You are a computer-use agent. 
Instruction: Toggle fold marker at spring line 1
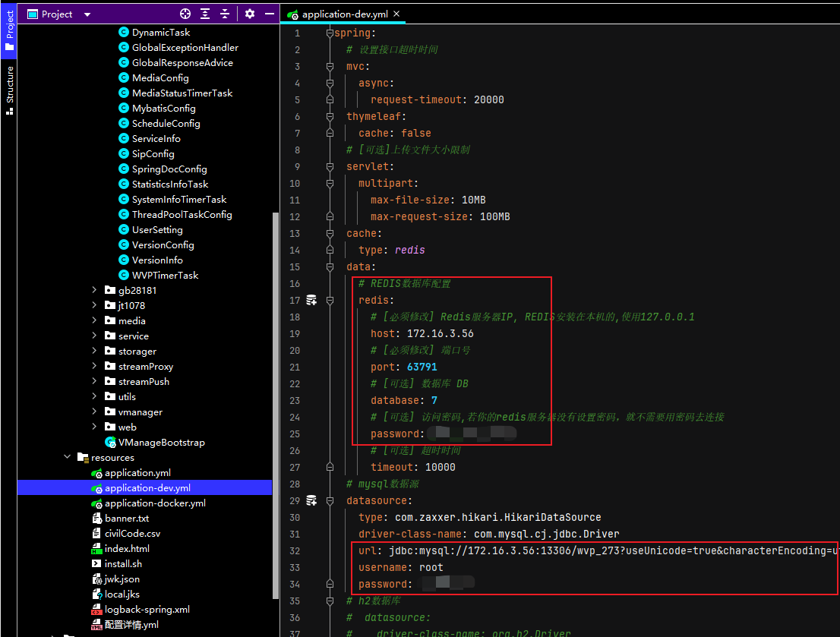330,33
